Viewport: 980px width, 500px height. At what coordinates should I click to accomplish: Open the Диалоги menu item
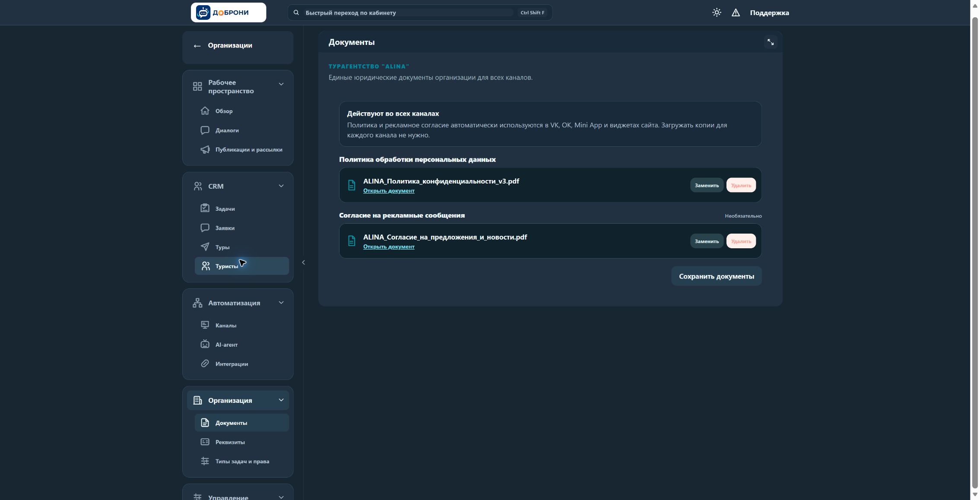241,130
